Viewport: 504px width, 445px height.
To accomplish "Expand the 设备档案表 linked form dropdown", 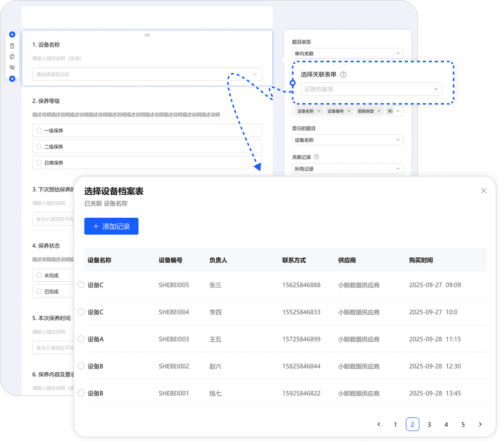I will click(x=371, y=89).
